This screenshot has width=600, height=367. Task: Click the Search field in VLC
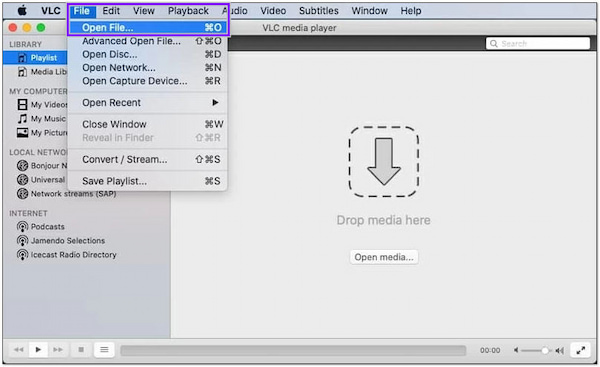coord(538,43)
